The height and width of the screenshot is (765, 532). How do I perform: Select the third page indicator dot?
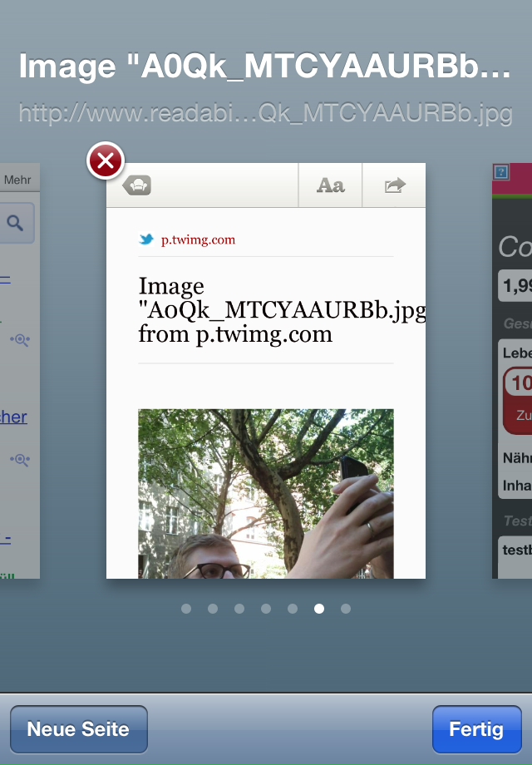pos(239,609)
